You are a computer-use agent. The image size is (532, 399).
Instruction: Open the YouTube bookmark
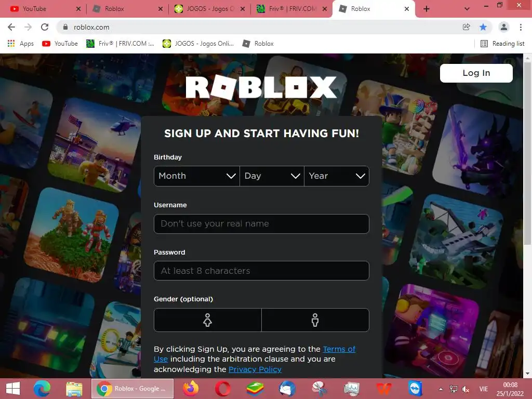(x=60, y=44)
